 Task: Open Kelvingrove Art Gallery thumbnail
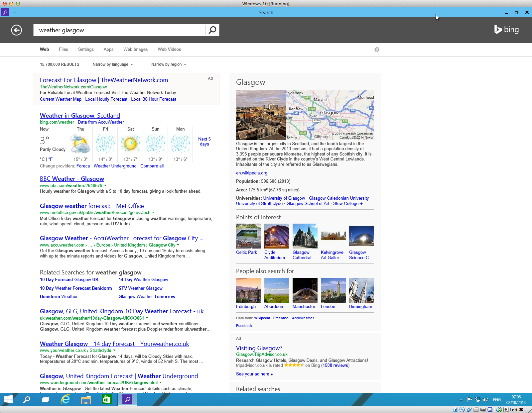click(333, 236)
